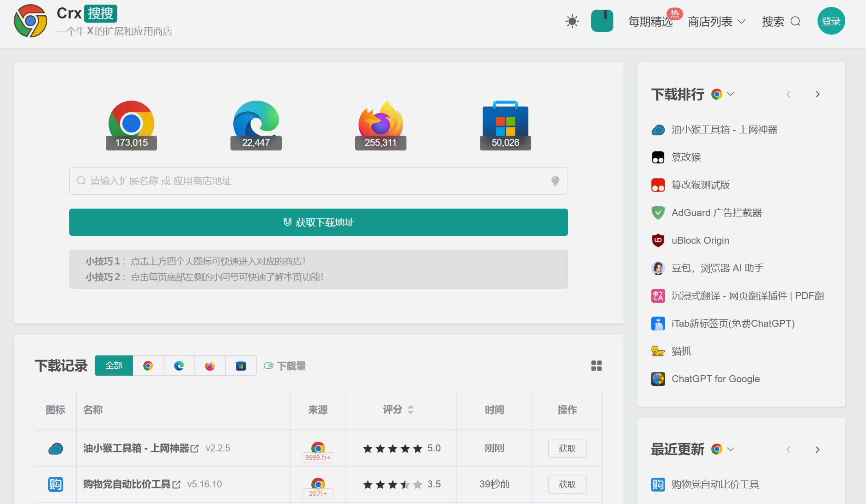866x504 pixels.
Task: Focus the extension name search input
Action: [319, 181]
